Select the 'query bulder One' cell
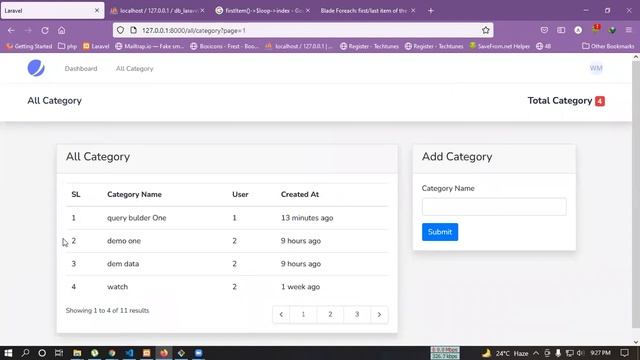The height and width of the screenshot is (360, 640). point(137,218)
